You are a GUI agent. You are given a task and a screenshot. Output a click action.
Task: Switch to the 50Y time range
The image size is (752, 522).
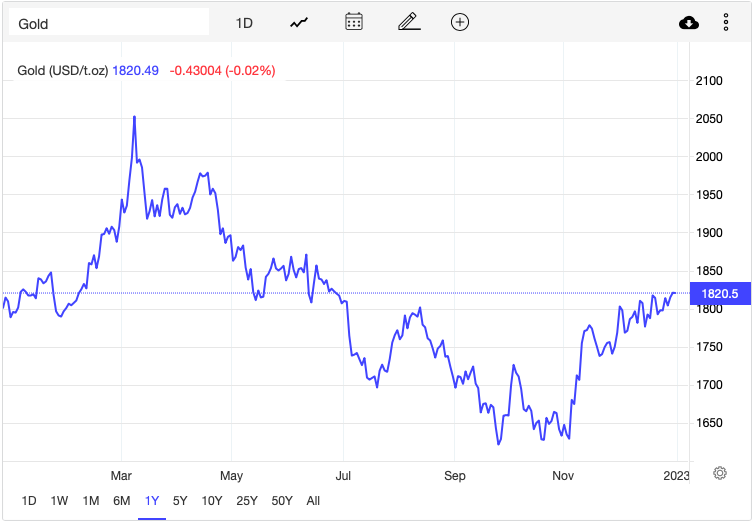tap(282, 501)
